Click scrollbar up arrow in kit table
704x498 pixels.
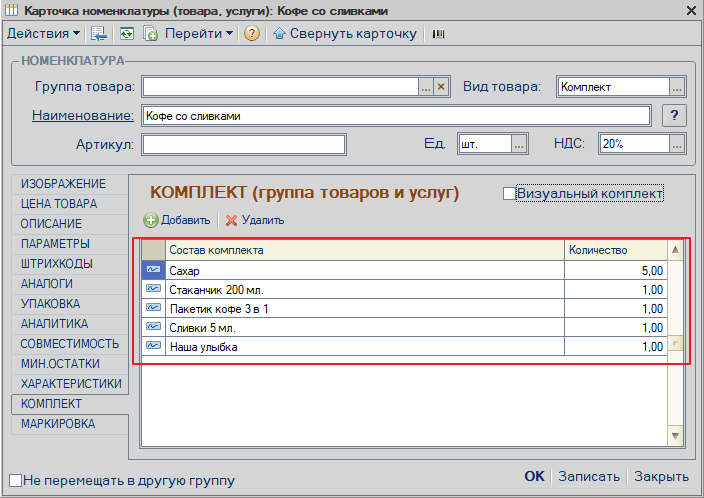[675, 250]
